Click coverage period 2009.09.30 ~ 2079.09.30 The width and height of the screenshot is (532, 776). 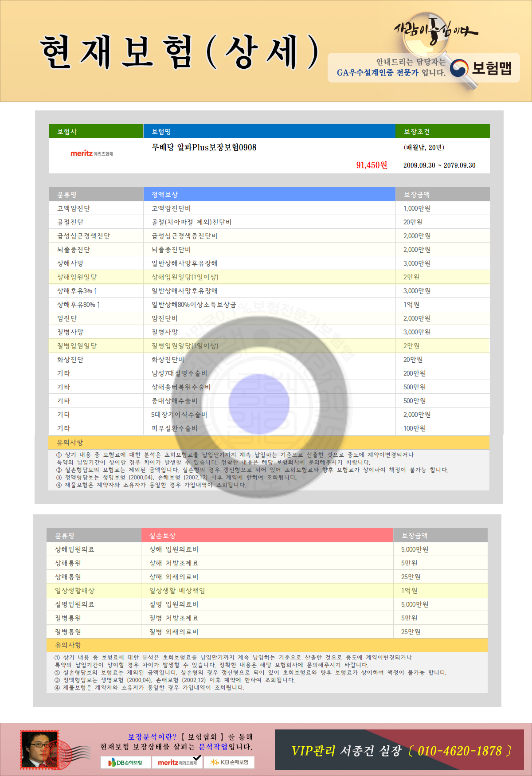point(439,165)
